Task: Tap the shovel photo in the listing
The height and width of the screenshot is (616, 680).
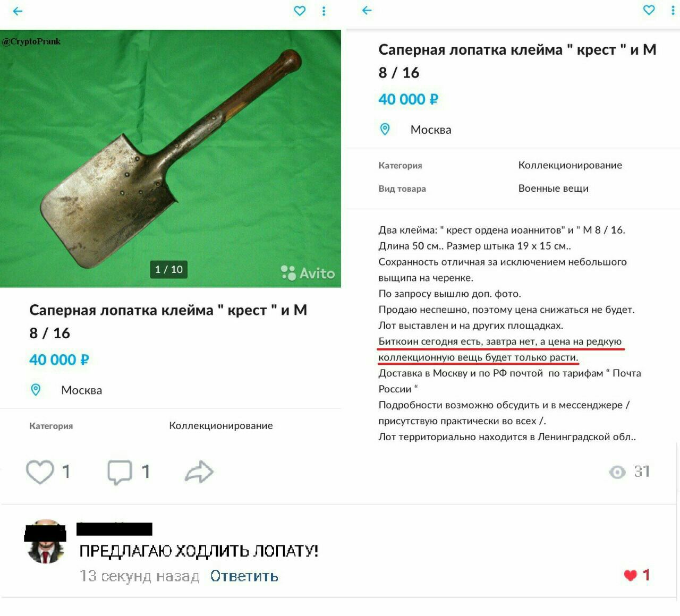Action: [x=171, y=158]
